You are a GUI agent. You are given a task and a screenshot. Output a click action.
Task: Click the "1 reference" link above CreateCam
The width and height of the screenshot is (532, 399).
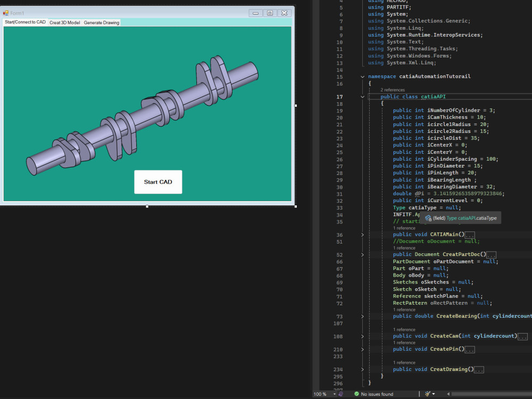tap(404, 330)
